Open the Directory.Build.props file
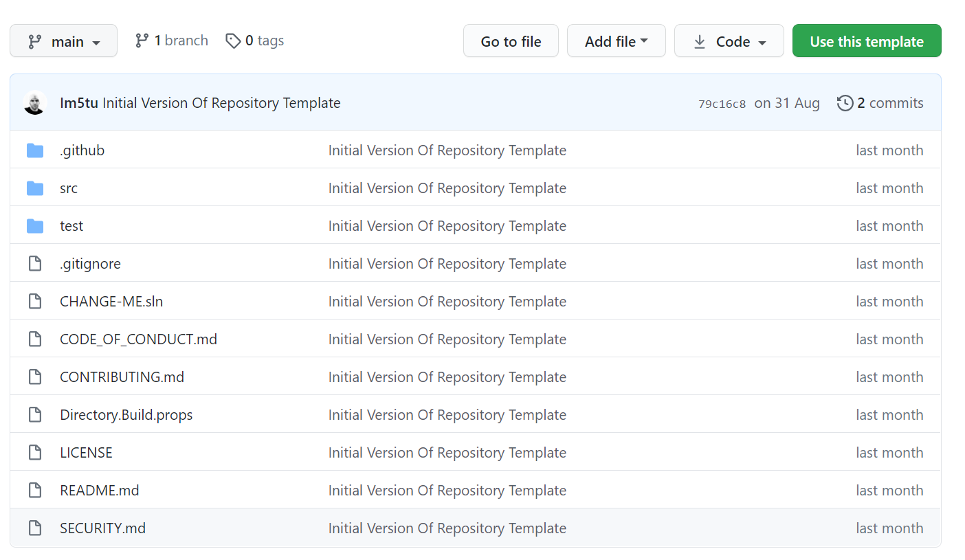This screenshot has height=560, width=965. pyautogui.click(x=126, y=415)
